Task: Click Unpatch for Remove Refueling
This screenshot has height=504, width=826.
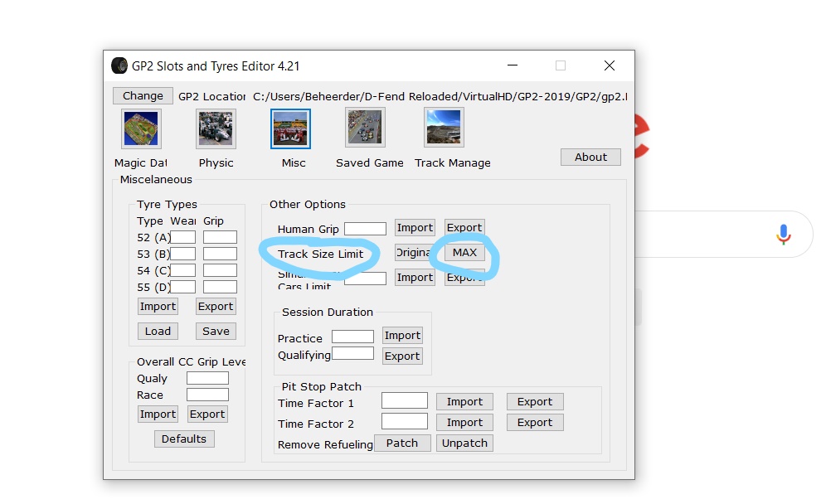Action: [464, 443]
